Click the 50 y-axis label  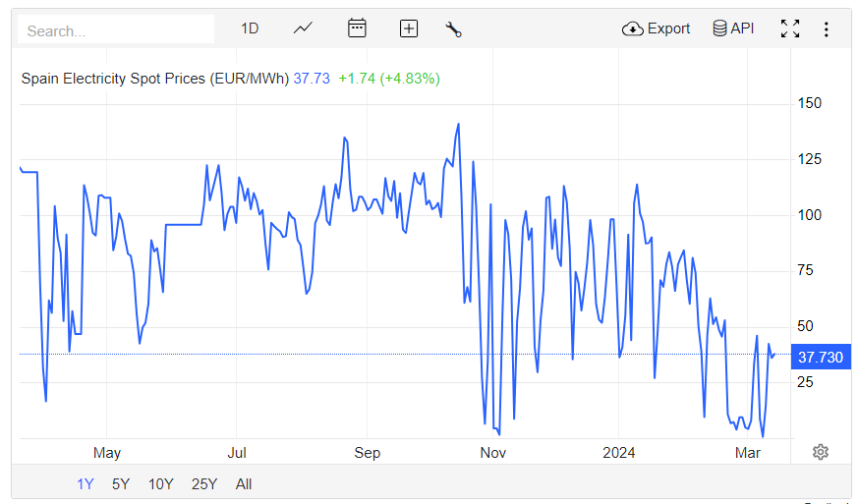click(805, 326)
